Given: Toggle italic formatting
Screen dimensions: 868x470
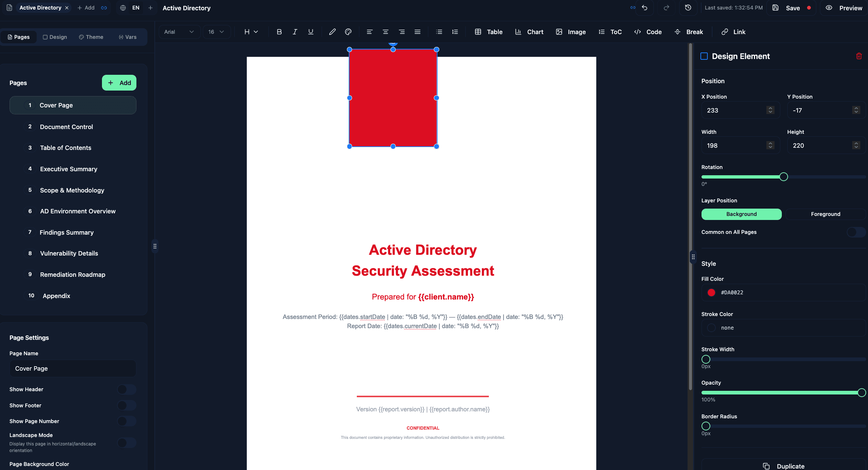Looking at the screenshot, I should (295, 32).
